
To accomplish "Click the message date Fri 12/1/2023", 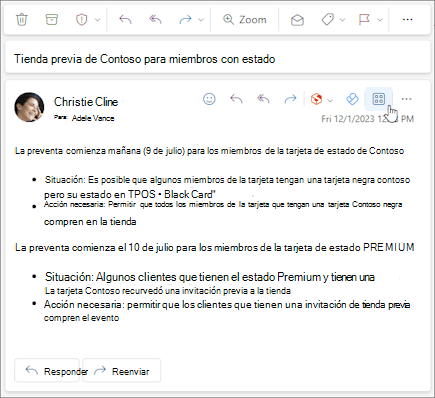I will (x=368, y=119).
